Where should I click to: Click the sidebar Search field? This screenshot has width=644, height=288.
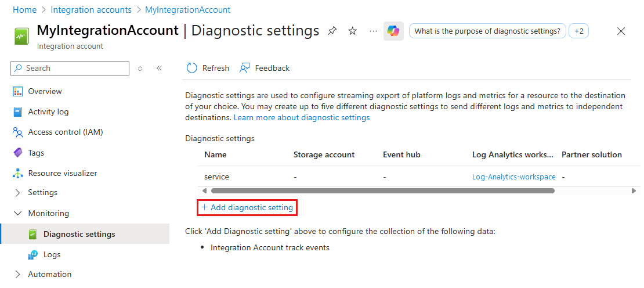pyautogui.click(x=70, y=68)
